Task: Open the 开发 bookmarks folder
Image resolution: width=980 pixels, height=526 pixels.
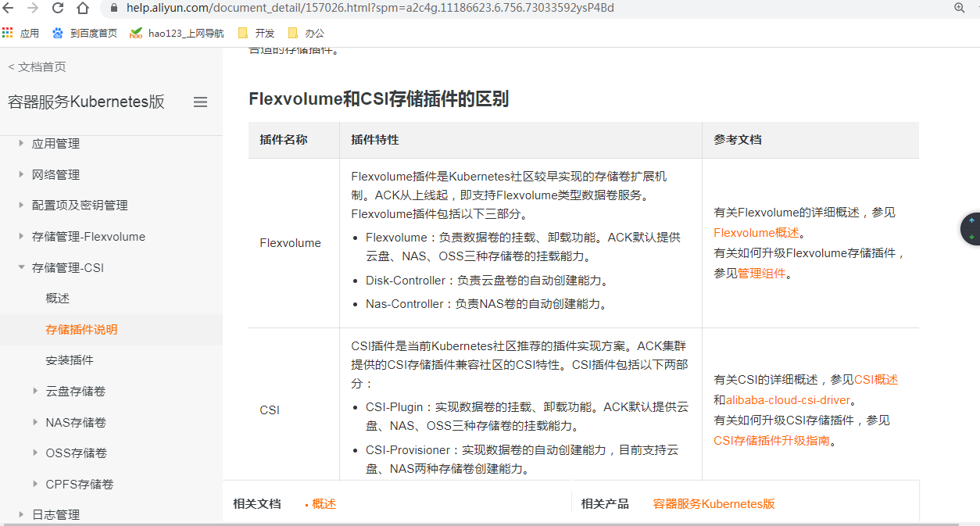Action: 256,33
